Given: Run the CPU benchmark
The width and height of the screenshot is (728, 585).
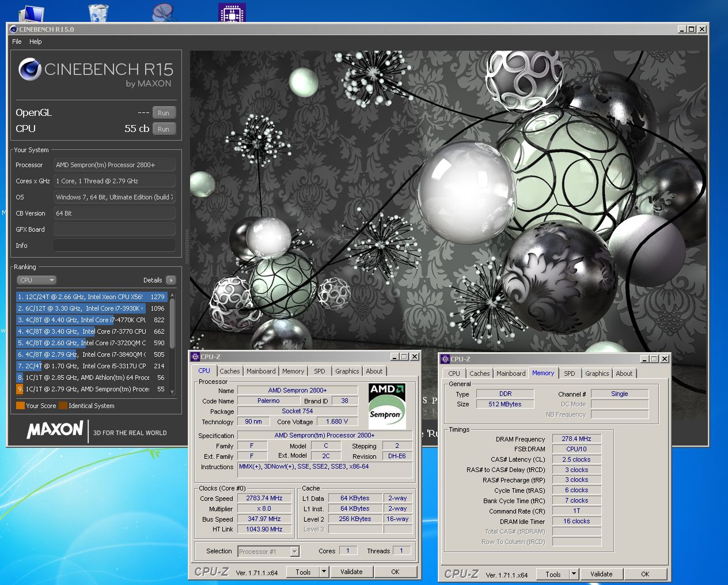Looking at the screenshot, I should 164,129.
